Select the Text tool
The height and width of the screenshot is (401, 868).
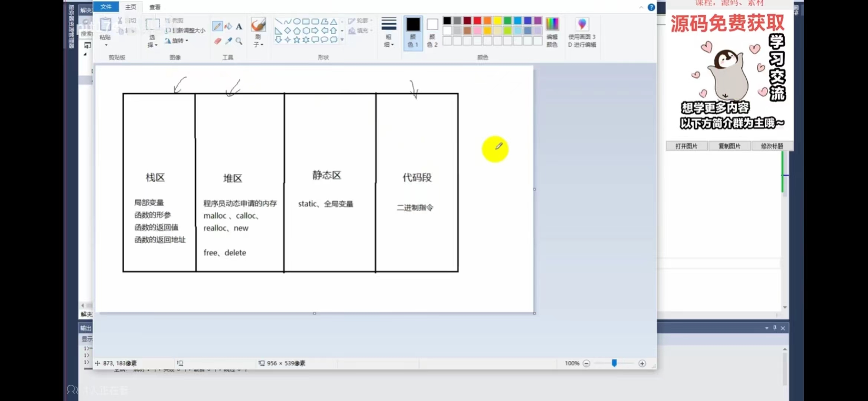point(239,26)
